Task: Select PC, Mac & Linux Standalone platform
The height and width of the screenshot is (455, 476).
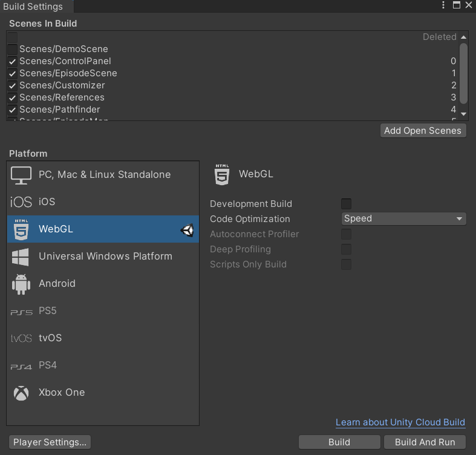Action: click(103, 175)
